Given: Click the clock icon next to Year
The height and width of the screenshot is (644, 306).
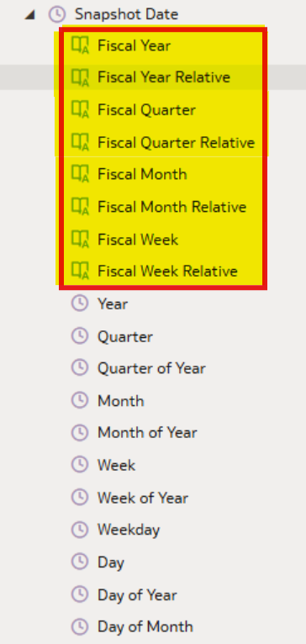Looking at the screenshot, I should (80, 304).
